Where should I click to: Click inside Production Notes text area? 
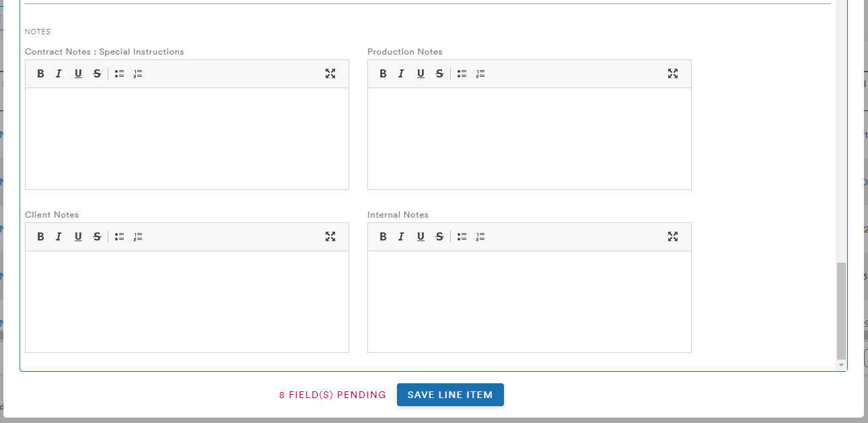tap(530, 139)
